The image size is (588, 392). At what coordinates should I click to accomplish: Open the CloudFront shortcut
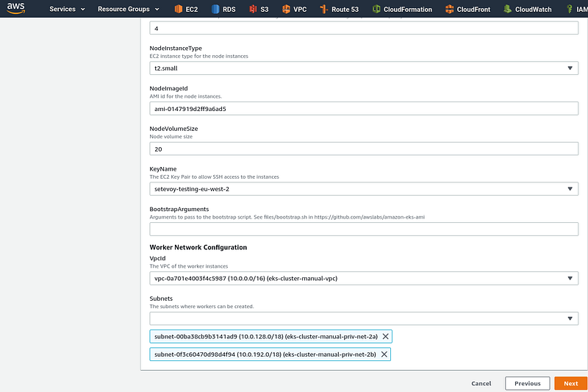[467, 9]
